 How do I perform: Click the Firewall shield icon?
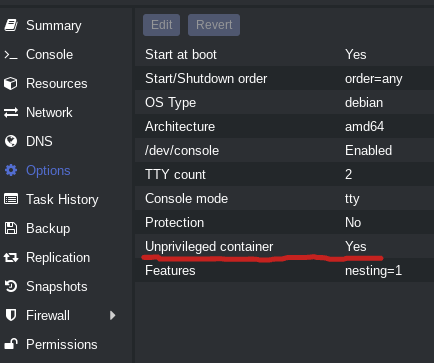coord(11,315)
